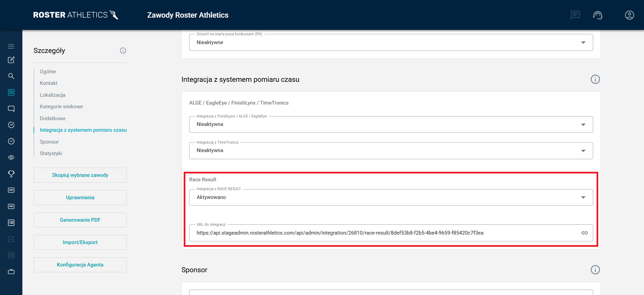Open the user account profile icon
This screenshot has height=295, width=644.
629,15
